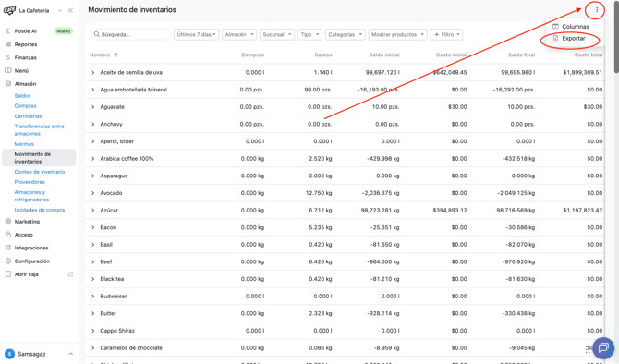The image size is (619, 364).
Task: Open Transferencias entre almacenes link
Action: click(39, 130)
